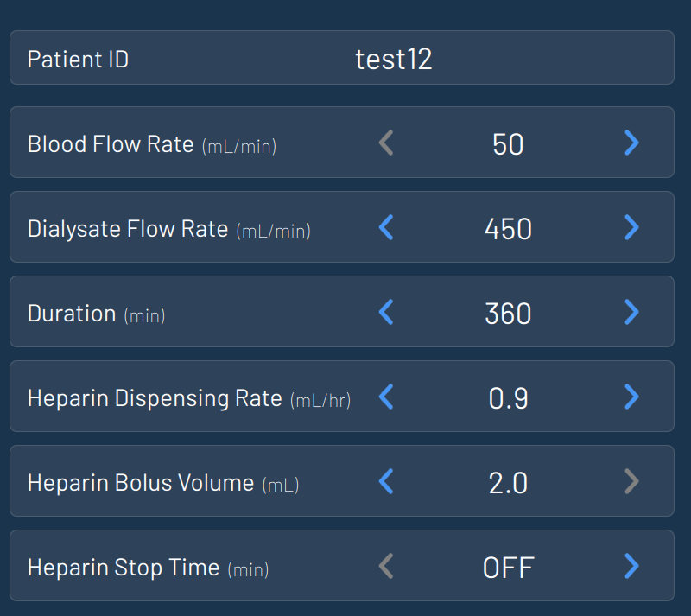Click the Heparin Stop Time OFF value

(508, 567)
